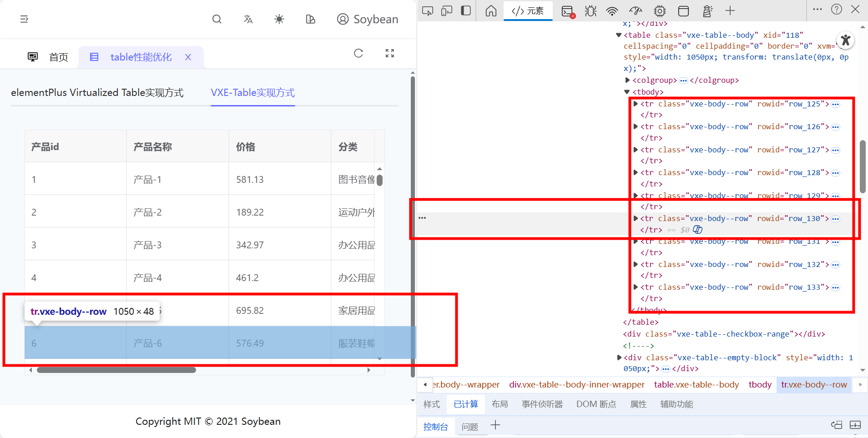Toggle device emulation mode in DevTools
This screenshot has width=868, height=438.
tap(447, 10)
